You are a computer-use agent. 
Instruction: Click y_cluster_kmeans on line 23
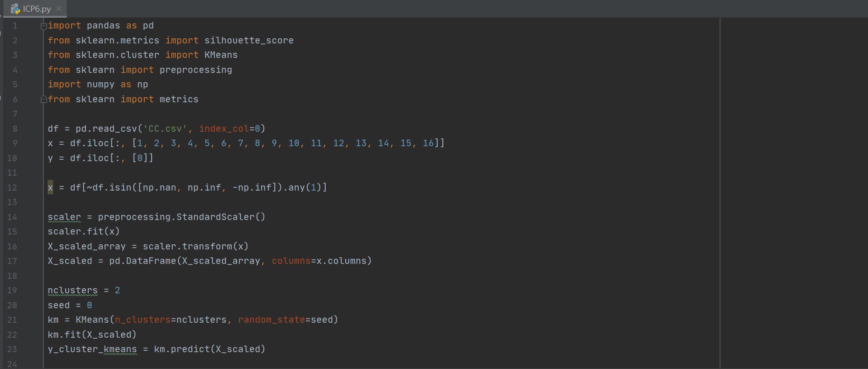point(92,349)
